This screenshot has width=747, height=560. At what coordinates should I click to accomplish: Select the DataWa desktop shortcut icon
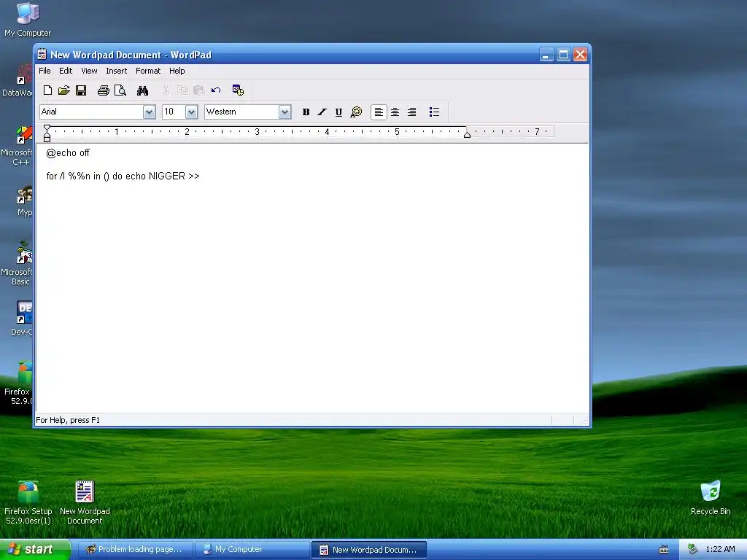point(18,81)
